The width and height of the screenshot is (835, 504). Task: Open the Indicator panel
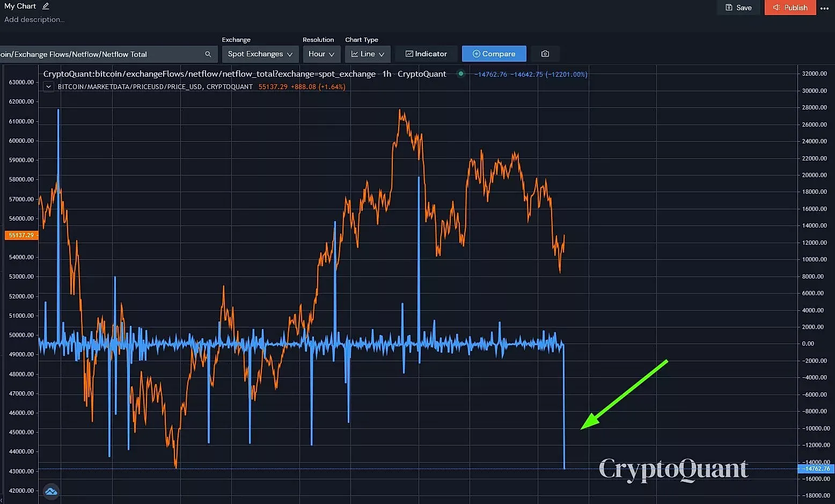[426, 54]
